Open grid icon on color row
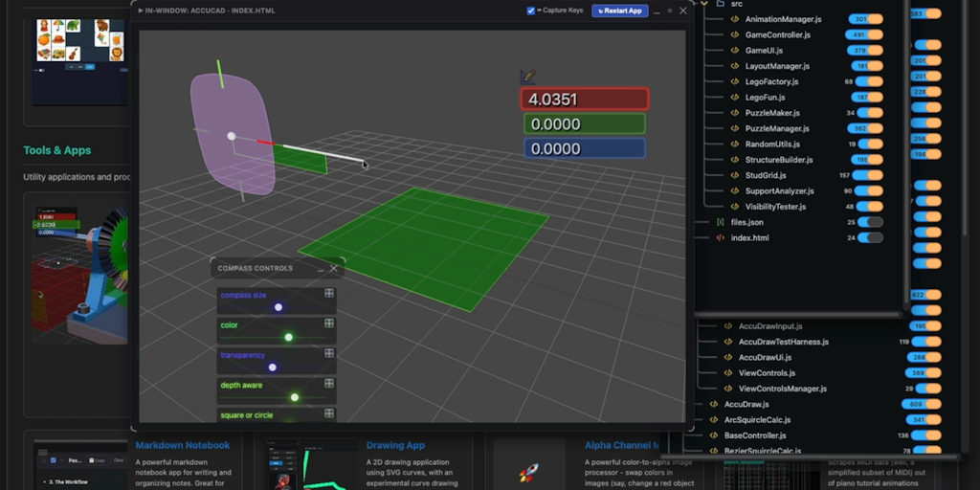The height and width of the screenshot is (490, 980). point(329,323)
